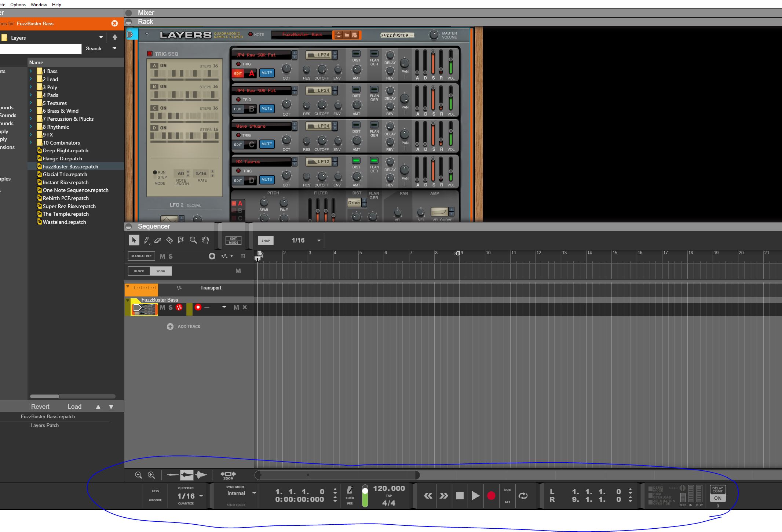Click the add track plus icon above track list
This screenshot has width=782, height=532.
[x=212, y=256]
